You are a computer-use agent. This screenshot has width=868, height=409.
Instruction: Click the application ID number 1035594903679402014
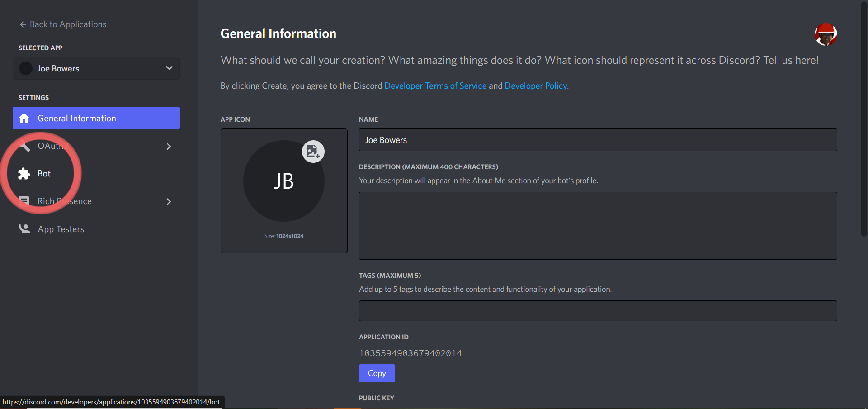click(x=410, y=353)
